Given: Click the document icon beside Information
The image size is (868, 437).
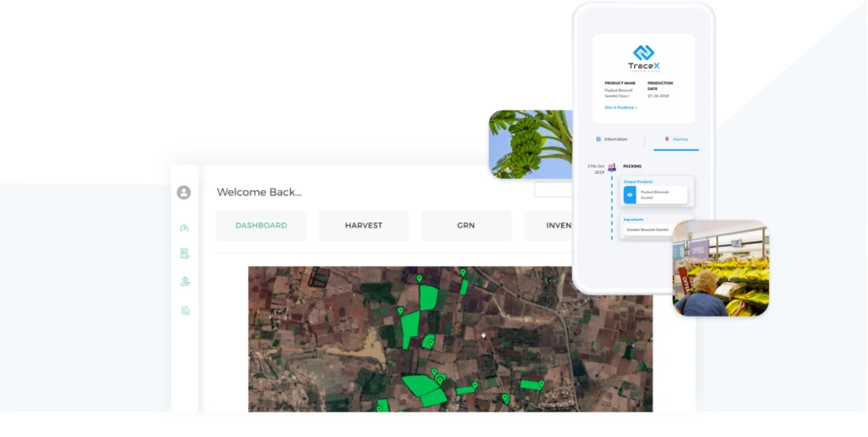Looking at the screenshot, I should click(x=598, y=139).
